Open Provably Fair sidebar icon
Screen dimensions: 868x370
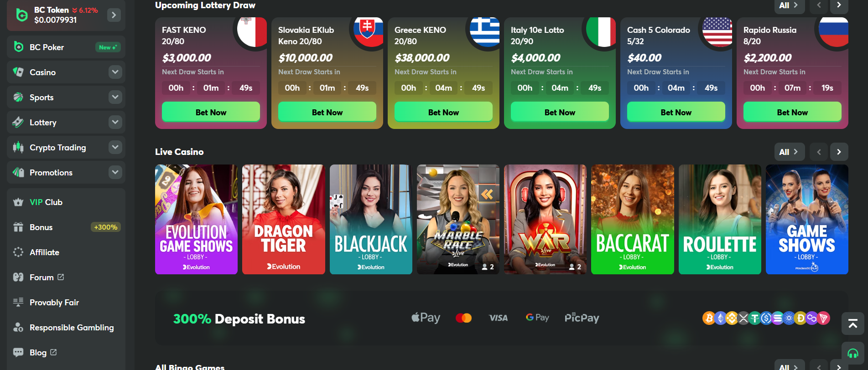point(18,303)
